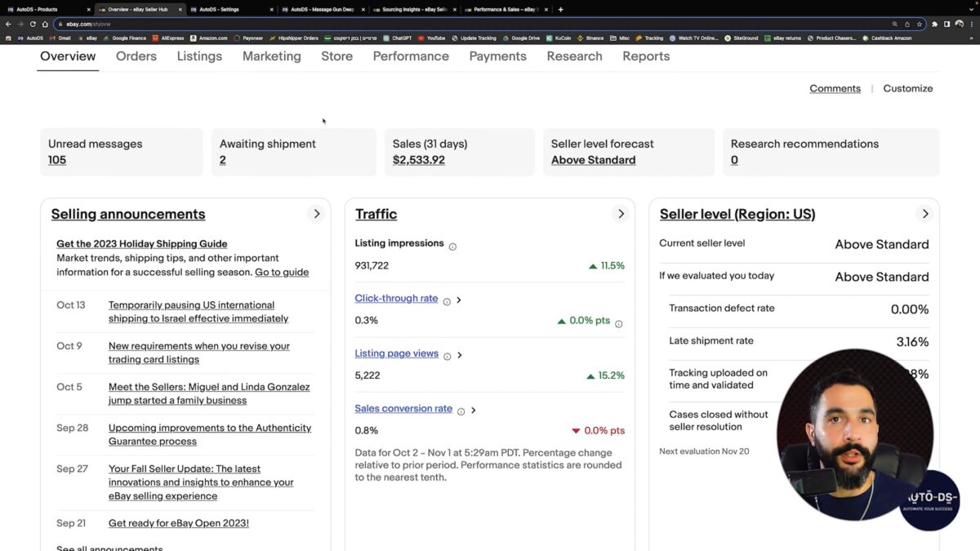Open Traffic panel arrow icon
The image size is (980, 551).
click(x=621, y=214)
